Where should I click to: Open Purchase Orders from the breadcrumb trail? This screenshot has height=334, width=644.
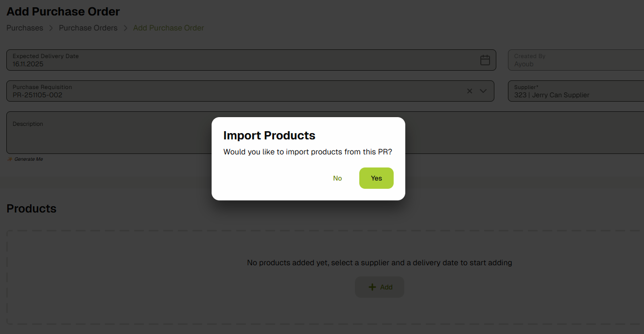(x=88, y=28)
